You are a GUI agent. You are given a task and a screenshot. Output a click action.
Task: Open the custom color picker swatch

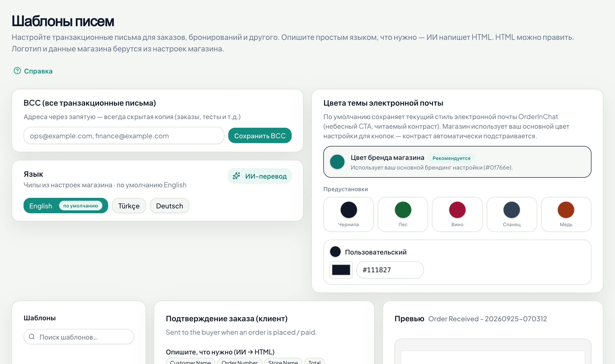[x=341, y=270]
